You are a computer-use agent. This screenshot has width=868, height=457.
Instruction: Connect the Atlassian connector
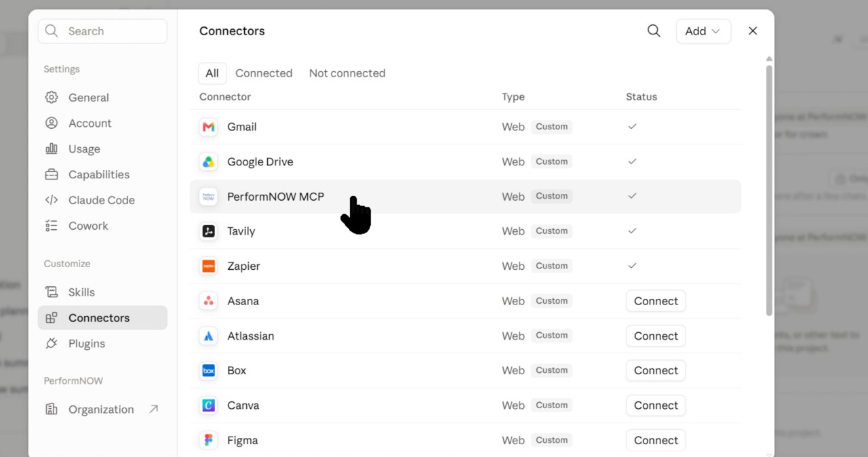pos(656,336)
